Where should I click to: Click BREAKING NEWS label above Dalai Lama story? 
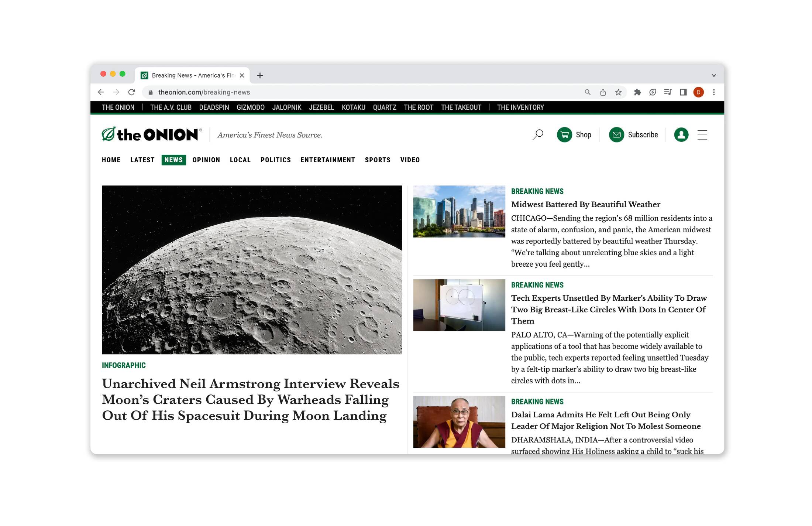537,402
